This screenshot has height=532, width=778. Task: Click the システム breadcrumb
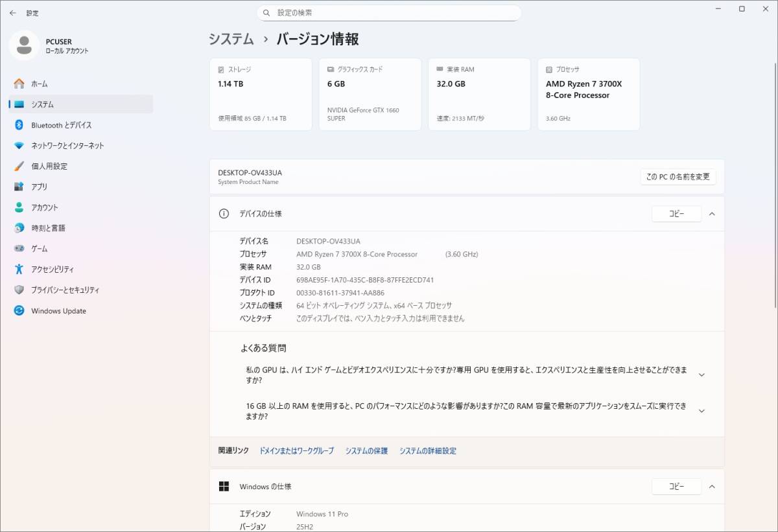[x=231, y=39]
